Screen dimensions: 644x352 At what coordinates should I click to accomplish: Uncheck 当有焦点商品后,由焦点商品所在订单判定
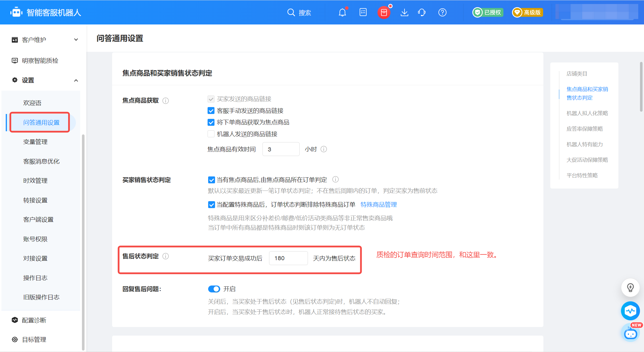(x=211, y=180)
